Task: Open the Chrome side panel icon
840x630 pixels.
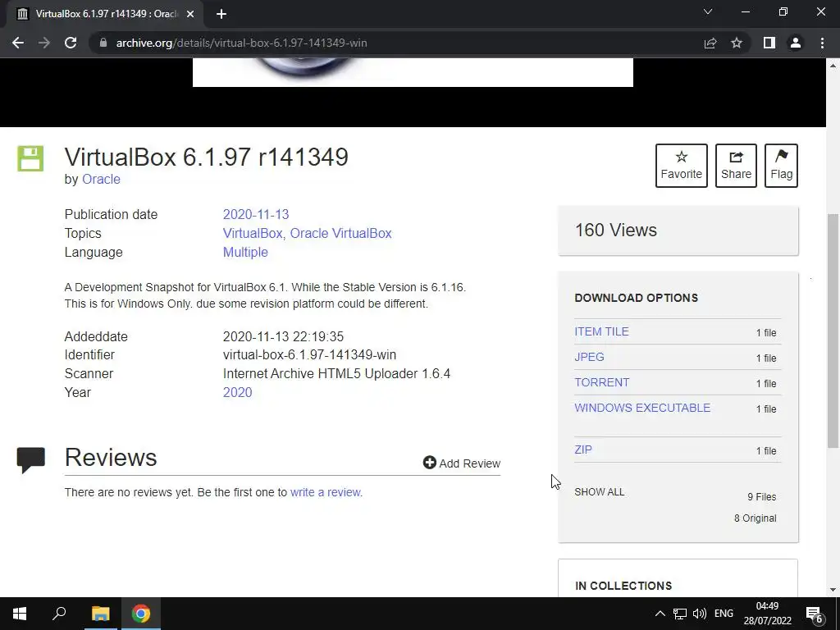Action: pos(769,43)
